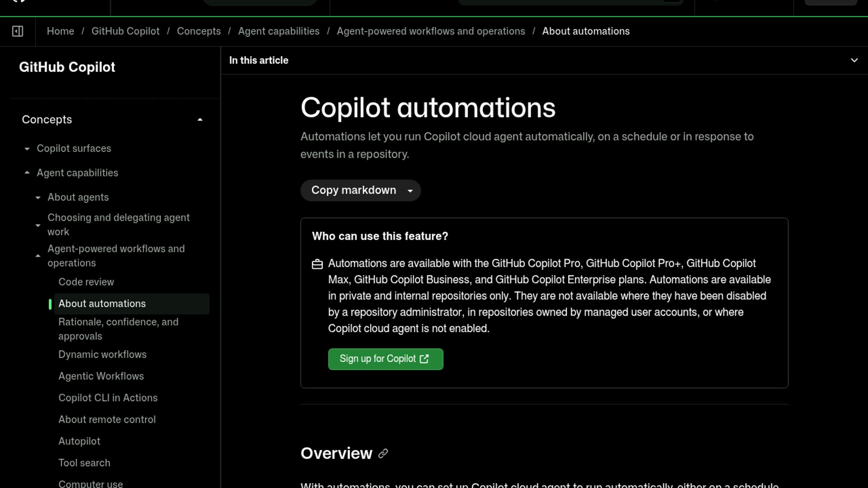Expand Copilot surfaces tree arrow
This screenshot has height=488, width=868.
27,149
